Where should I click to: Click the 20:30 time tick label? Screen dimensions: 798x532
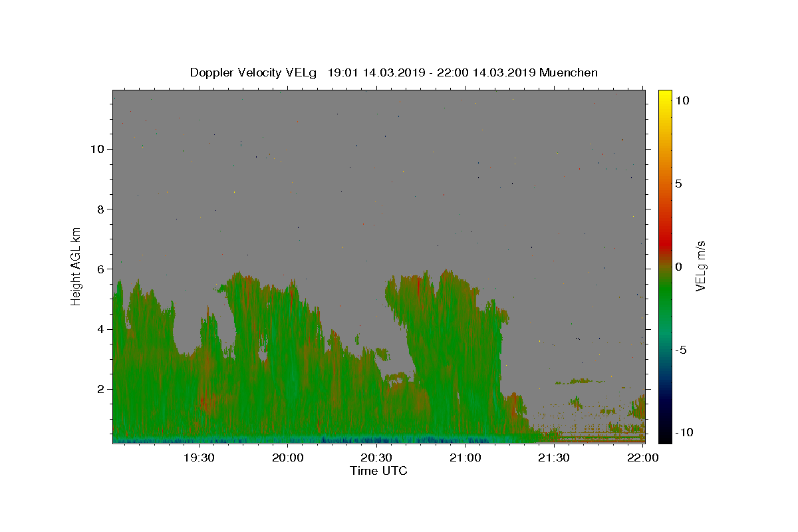[x=376, y=458]
